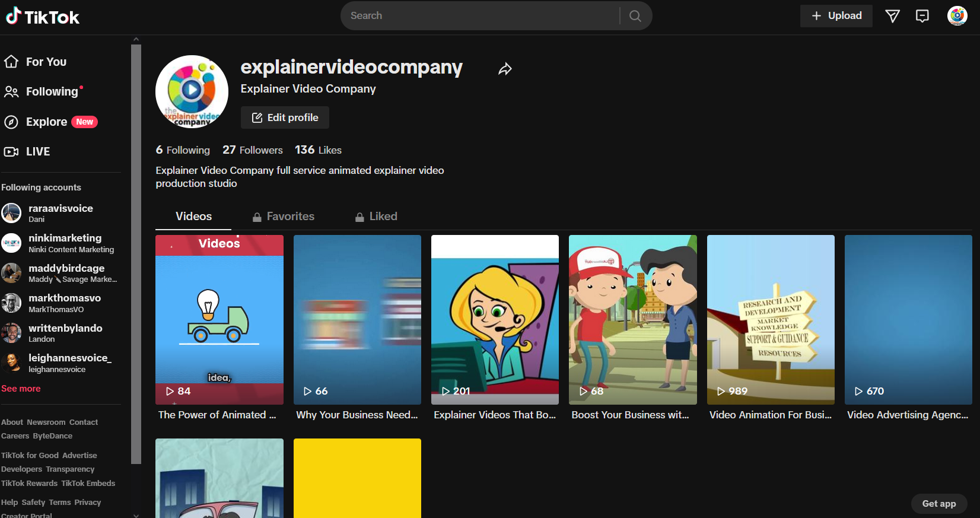
Task: Click TikTok Rewards link
Action: [29, 484]
